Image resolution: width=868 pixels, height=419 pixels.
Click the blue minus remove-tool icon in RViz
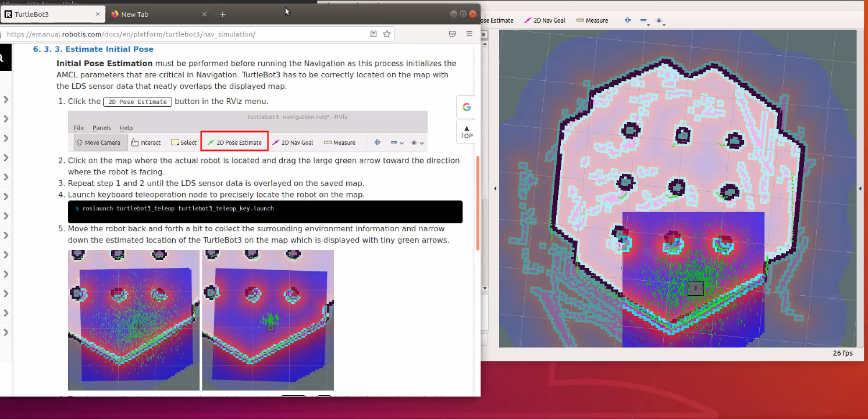[x=643, y=20]
